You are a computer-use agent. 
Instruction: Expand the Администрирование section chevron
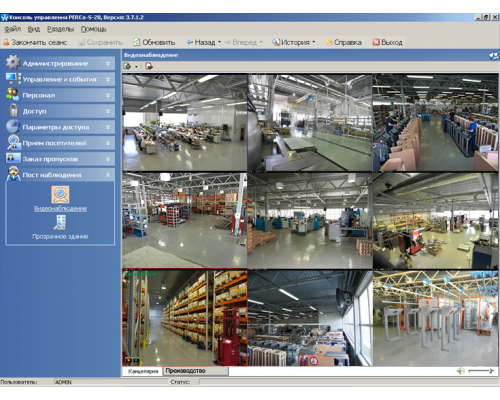(x=108, y=63)
